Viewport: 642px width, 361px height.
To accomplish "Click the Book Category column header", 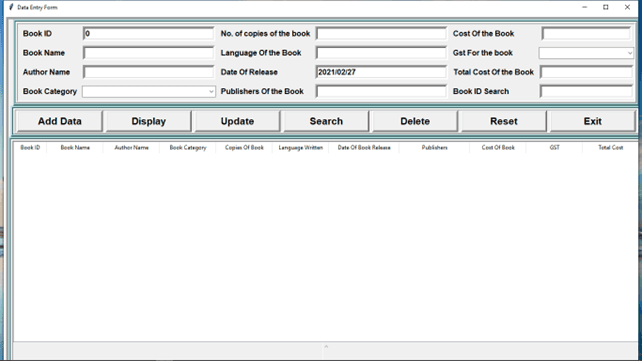I will coord(188,147).
